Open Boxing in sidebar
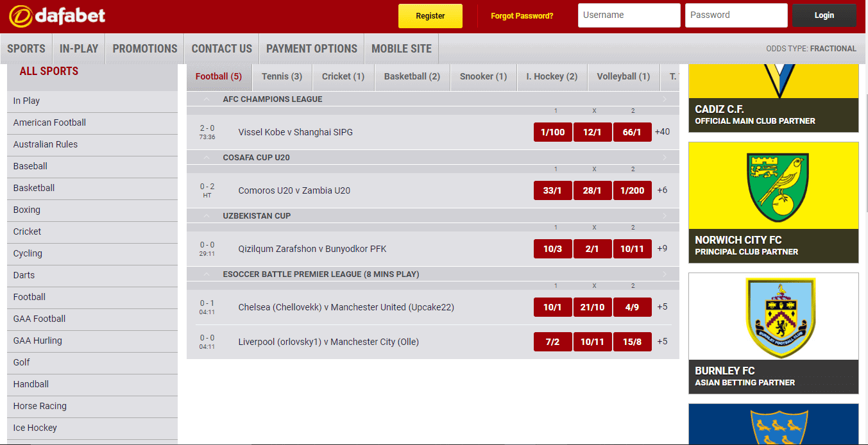Screen dimensions: 868x445 92,210
